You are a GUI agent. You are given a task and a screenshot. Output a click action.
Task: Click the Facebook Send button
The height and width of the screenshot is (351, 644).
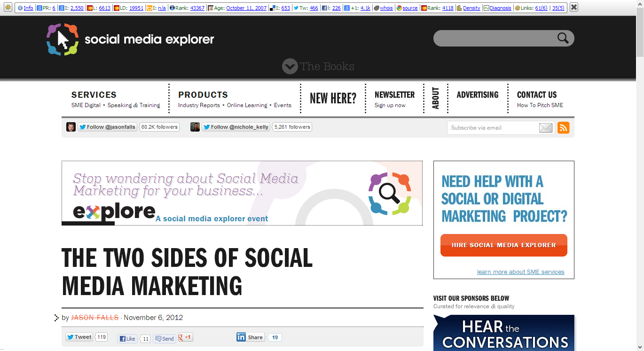(165, 339)
